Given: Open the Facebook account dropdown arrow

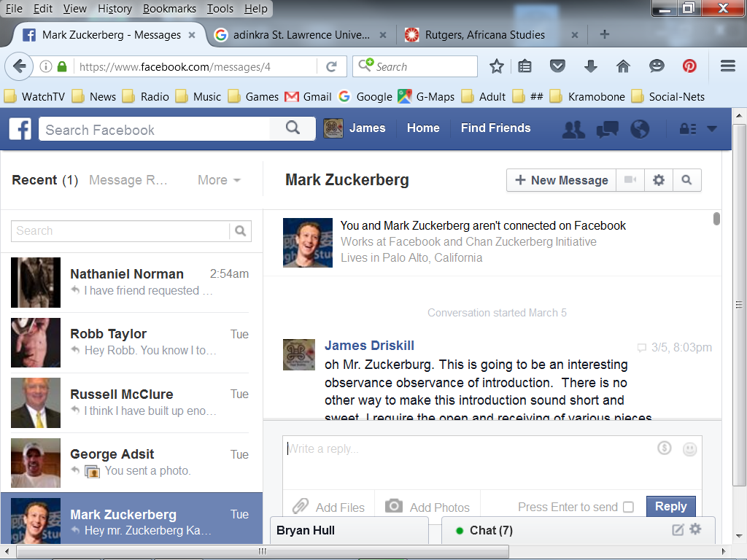Looking at the screenshot, I should (712, 128).
